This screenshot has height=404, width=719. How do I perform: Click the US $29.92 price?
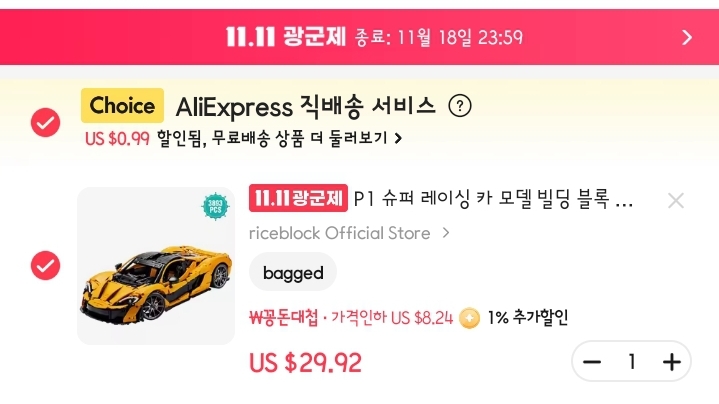305,362
